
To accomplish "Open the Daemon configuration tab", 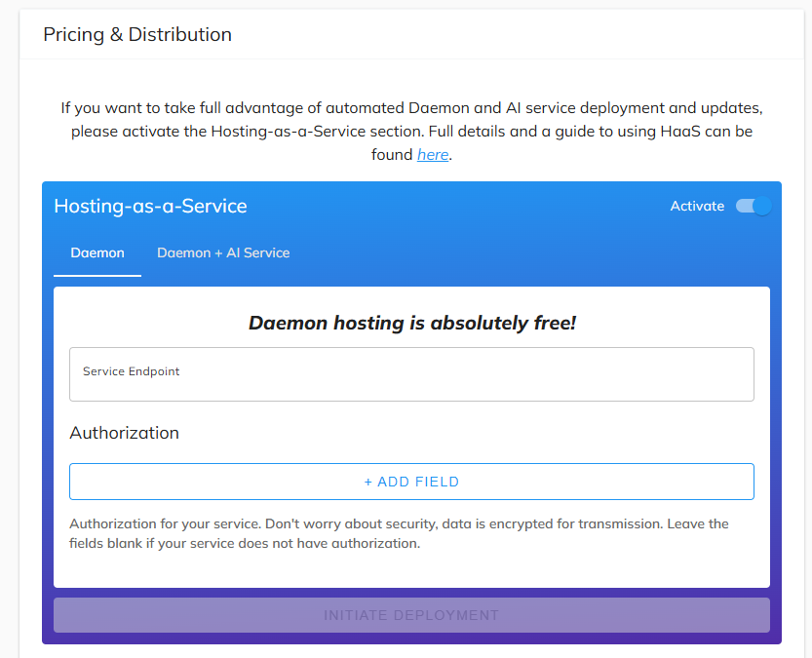I will pyautogui.click(x=97, y=252).
